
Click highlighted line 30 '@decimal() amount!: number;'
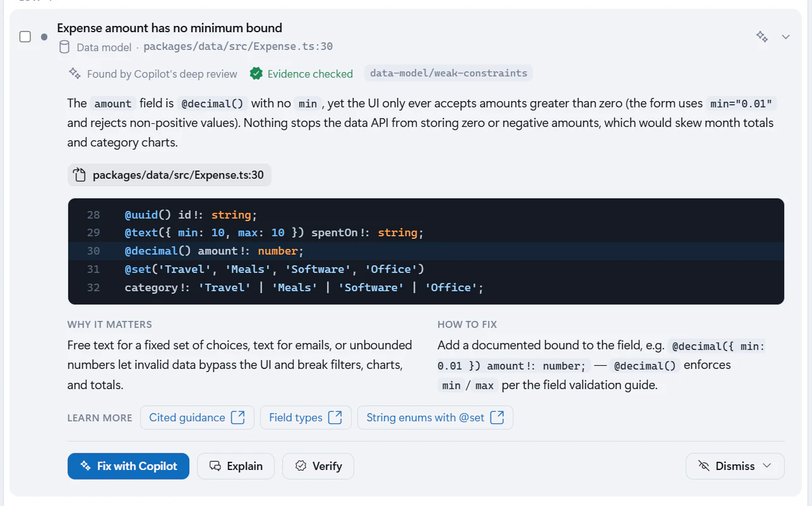426,251
